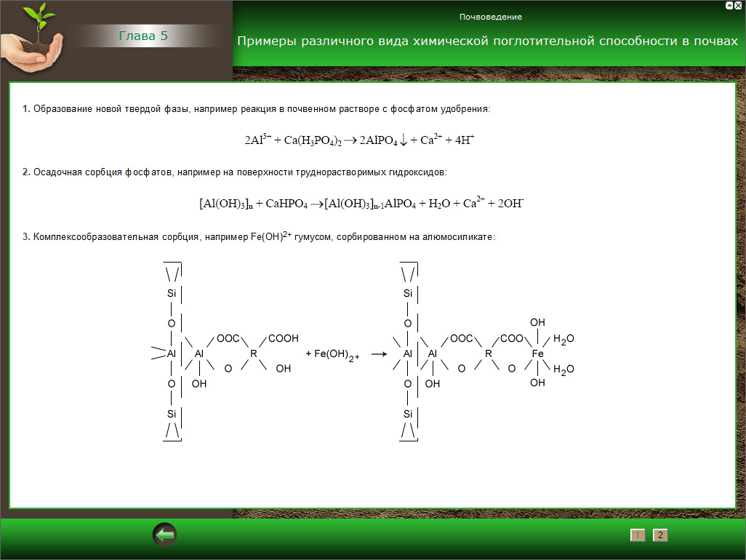Screen dimensions: 746x560
Task: Switch to page 2 of the chapter
Action: tap(660, 535)
